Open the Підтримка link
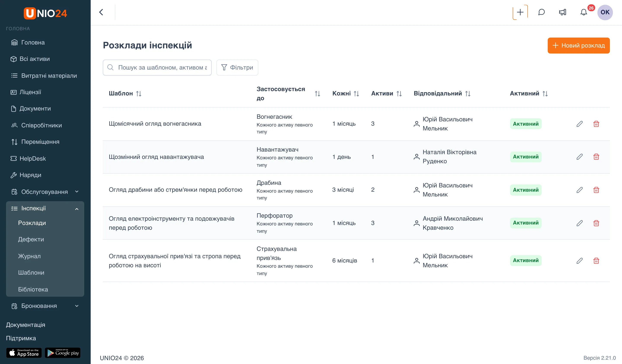The width and height of the screenshot is (622, 364). pos(21,338)
